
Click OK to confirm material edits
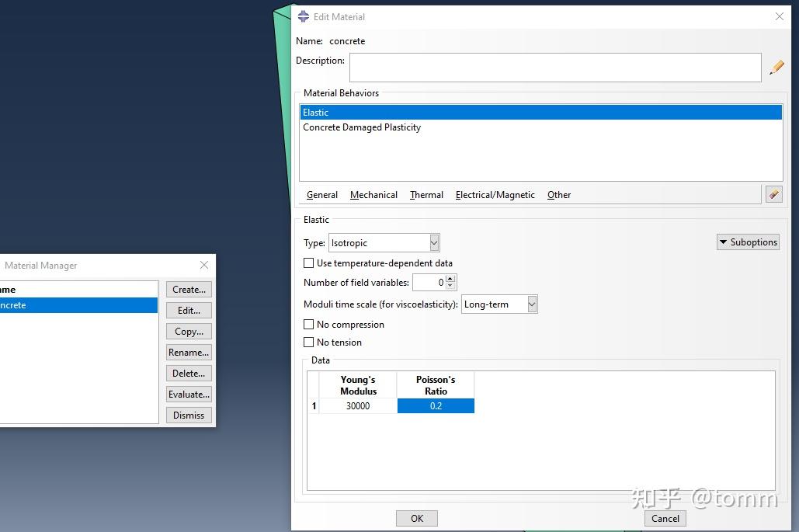click(x=416, y=518)
